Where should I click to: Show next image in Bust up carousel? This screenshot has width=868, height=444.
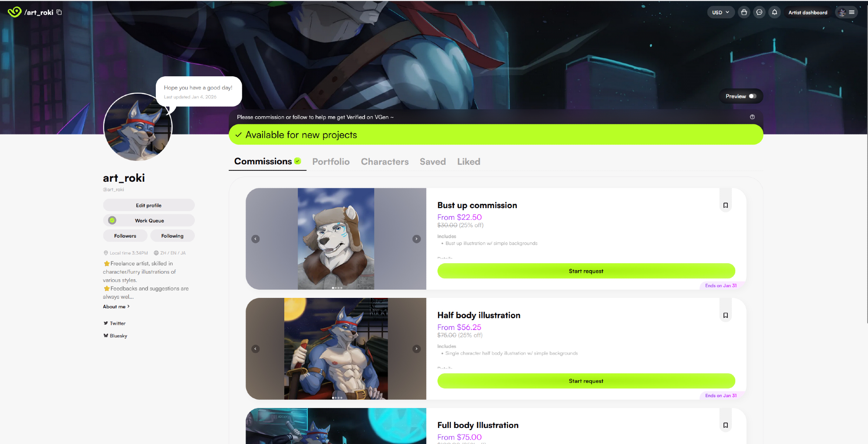[x=416, y=239]
